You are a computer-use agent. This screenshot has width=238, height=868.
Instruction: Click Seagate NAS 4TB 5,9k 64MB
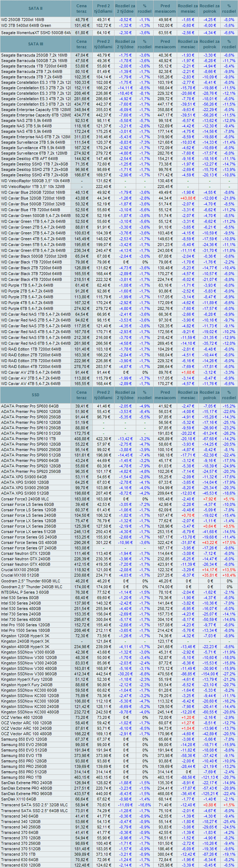coord(26,131)
